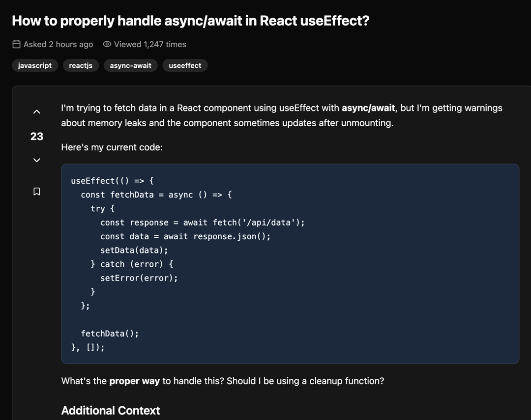Click the question title about useEffect
The image size is (531, 420).
[x=191, y=21]
